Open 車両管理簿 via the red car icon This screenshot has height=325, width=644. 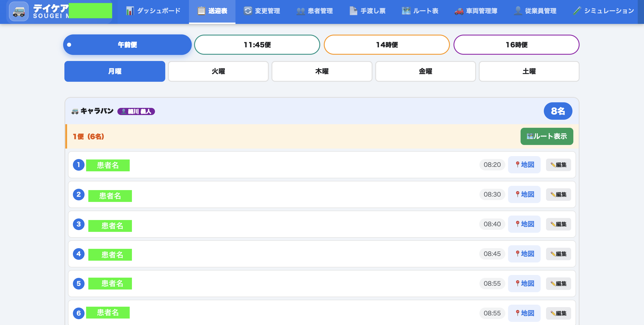coord(459,11)
